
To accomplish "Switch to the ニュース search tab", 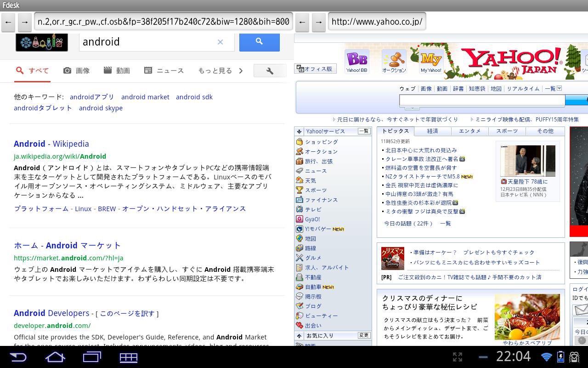I will click(164, 70).
